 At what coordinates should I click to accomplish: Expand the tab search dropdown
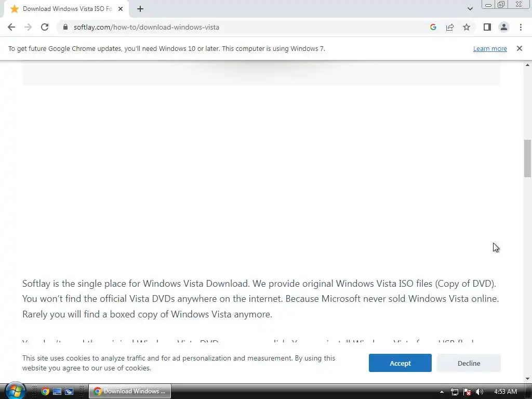[x=470, y=9]
